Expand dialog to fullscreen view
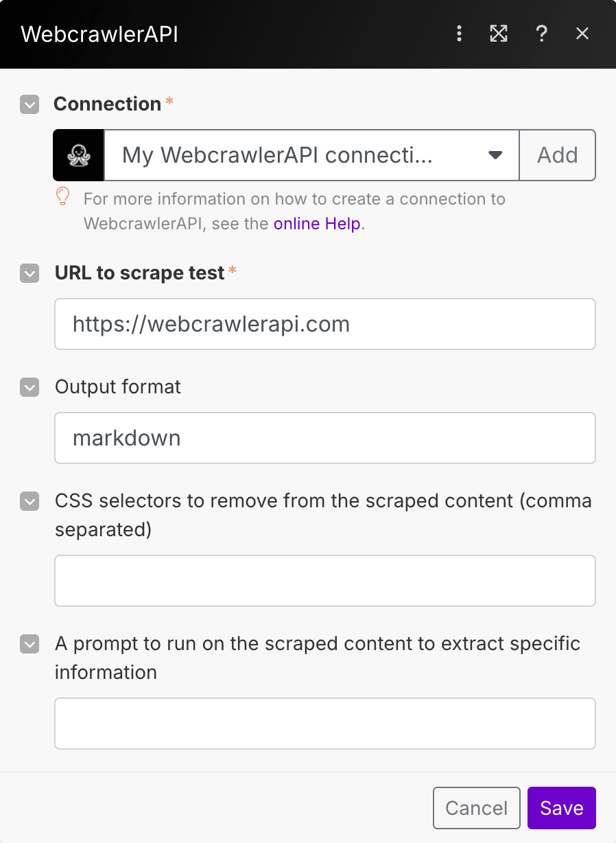616x843 pixels. pyautogui.click(x=499, y=33)
